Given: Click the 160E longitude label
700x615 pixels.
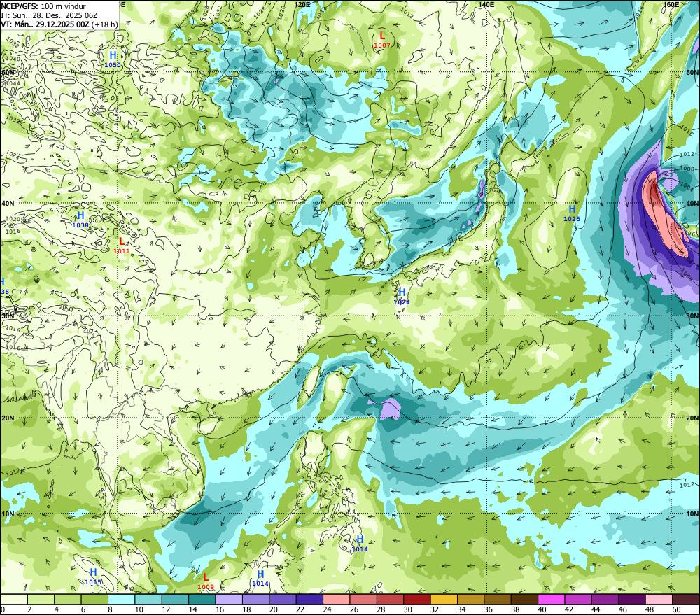Looking at the screenshot, I should point(671,4).
